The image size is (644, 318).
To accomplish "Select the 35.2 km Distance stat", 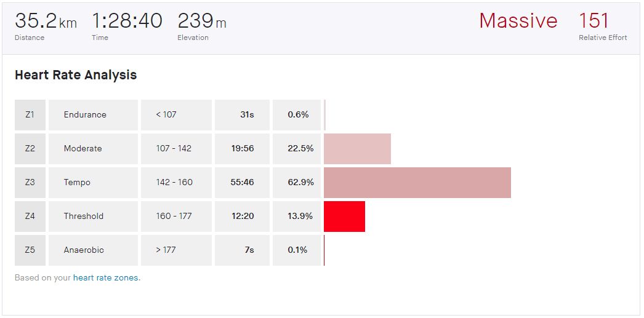I will (x=46, y=21).
